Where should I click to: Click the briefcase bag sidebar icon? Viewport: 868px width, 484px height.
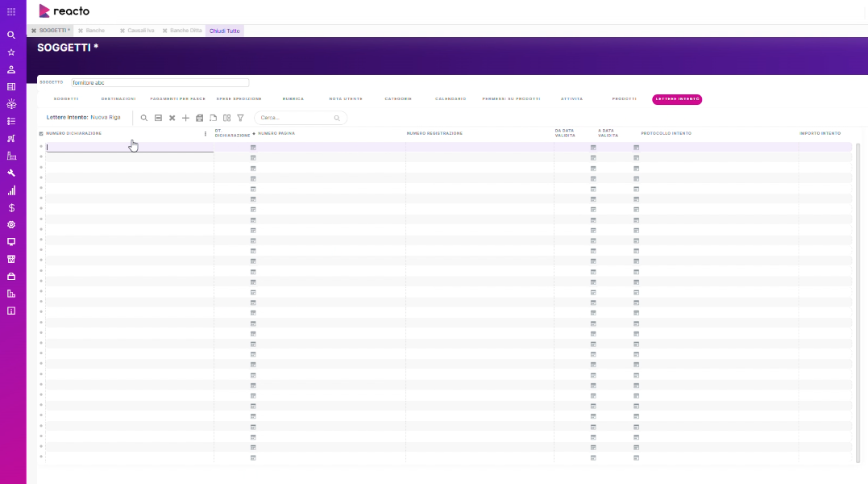point(11,277)
